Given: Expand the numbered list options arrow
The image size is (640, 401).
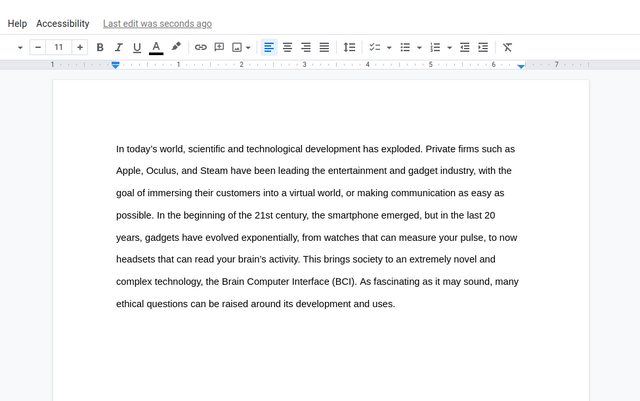Looking at the screenshot, I should click(x=449, y=48).
